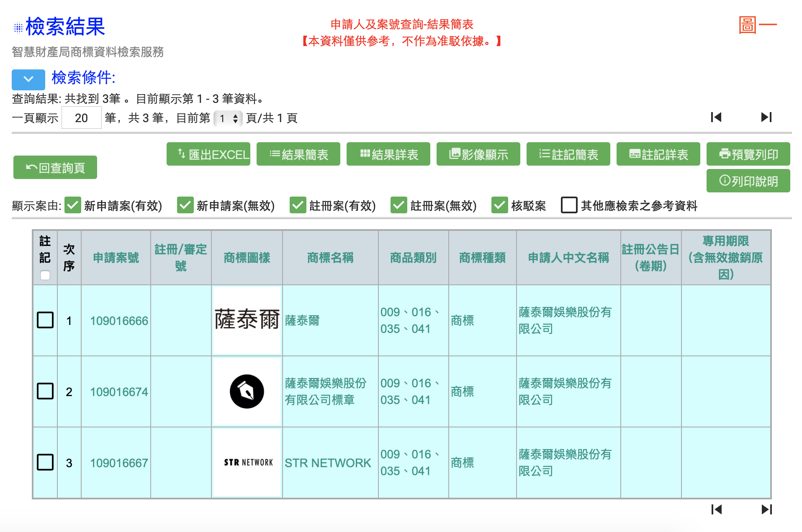Sort by 申請案號 column header
Image resolution: width=802 pixels, height=532 pixels.
point(116,258)
